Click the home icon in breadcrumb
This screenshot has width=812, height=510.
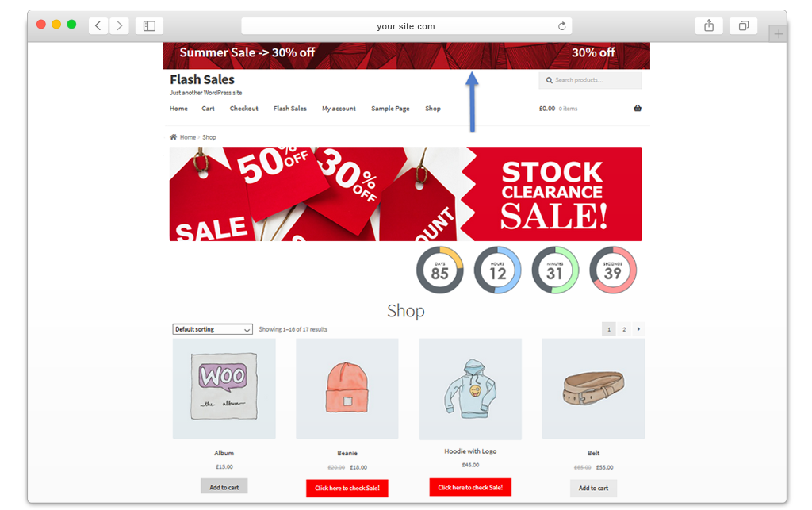click(x=173, y=137)
